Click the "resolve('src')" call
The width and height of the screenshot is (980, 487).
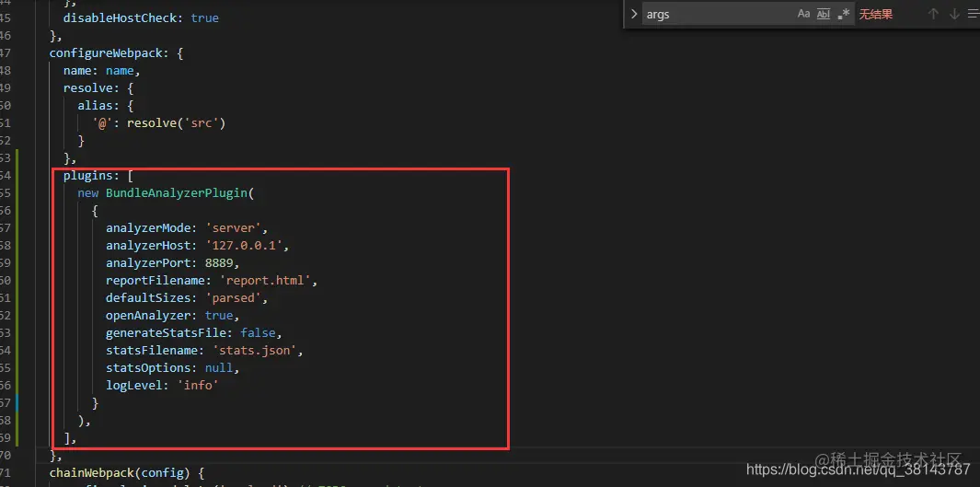[x=177, y=123]
